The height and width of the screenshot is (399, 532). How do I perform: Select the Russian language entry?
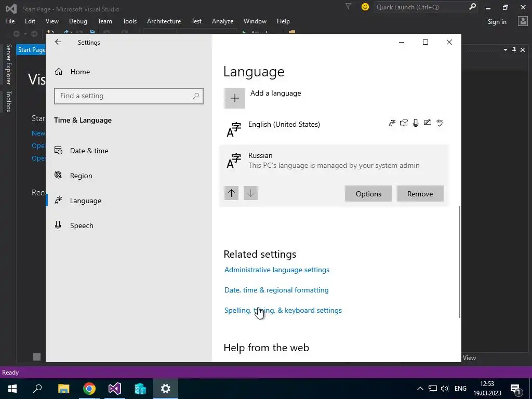point(334,161)
